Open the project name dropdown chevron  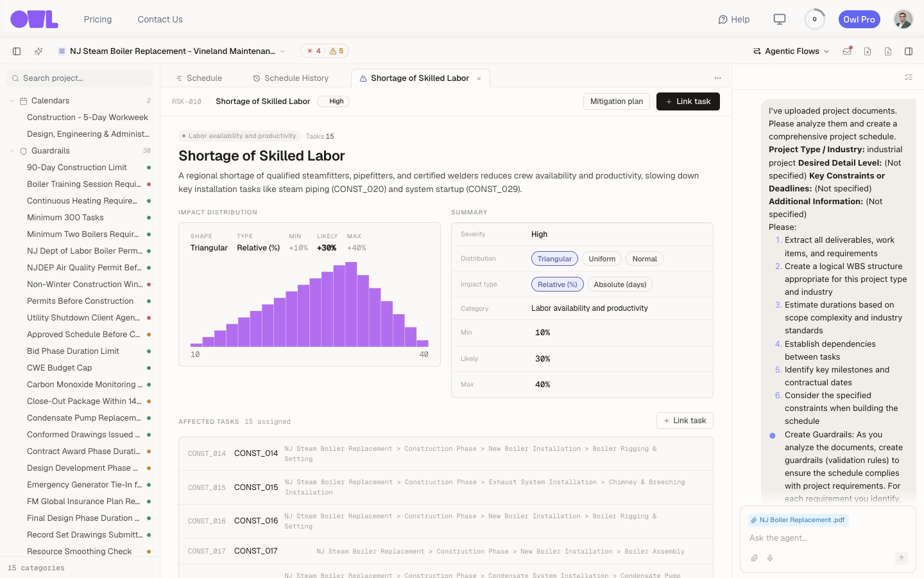point(282,51)
